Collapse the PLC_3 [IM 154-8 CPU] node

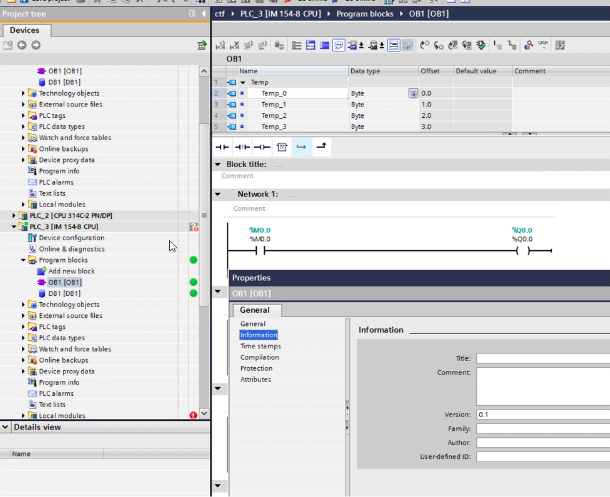coord(14,227)
